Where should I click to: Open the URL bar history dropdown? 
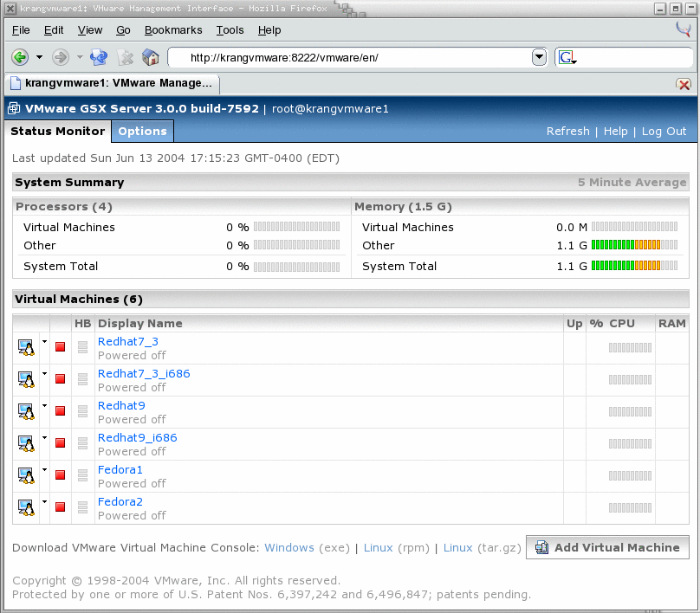pyautogui.click(x=539, y=57)
